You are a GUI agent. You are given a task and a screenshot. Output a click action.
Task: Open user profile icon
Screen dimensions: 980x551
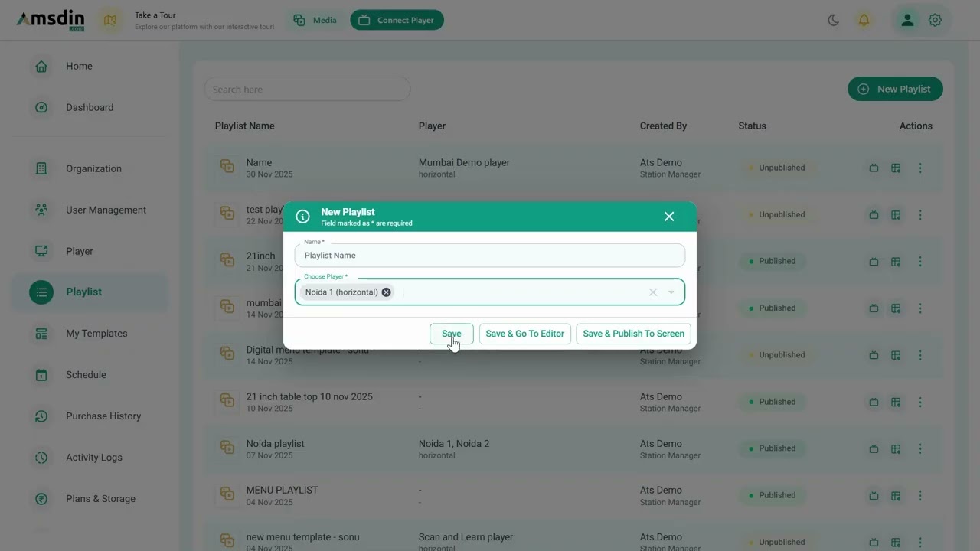point(907,21)
